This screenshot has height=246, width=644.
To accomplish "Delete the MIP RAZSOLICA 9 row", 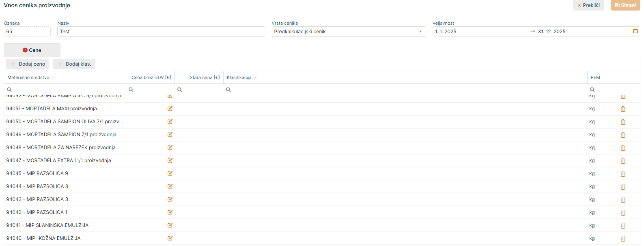I will coord(623,174).
